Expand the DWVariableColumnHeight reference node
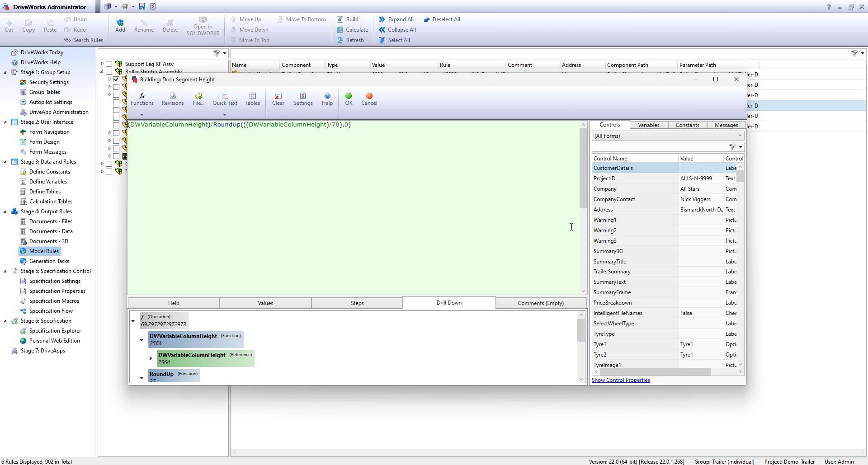Image resolution: width=868 pixels, height=465 pixels. pyautogui.click(x=151, y=358)
